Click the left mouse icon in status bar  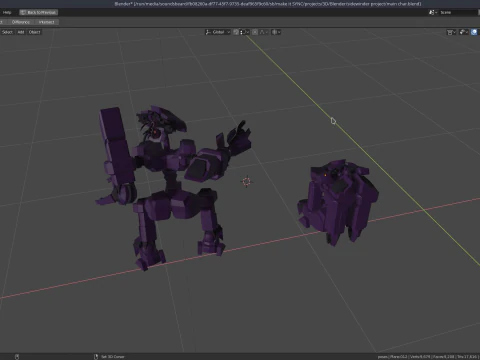[x=17, y=357]
